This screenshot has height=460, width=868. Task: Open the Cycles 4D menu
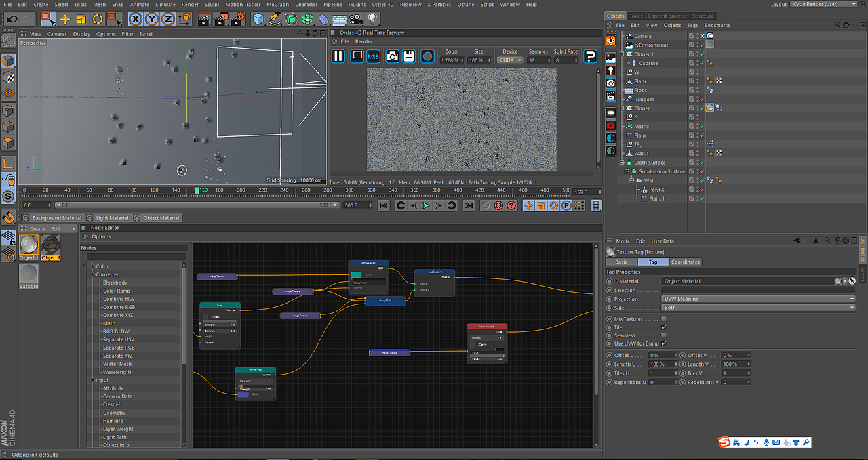coord(383,4)
